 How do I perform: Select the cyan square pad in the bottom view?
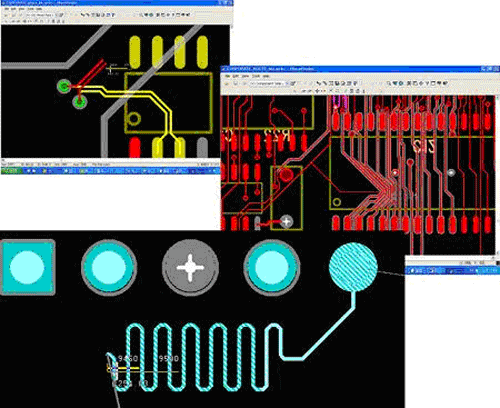pyautogui.click(x=27, y=268)
